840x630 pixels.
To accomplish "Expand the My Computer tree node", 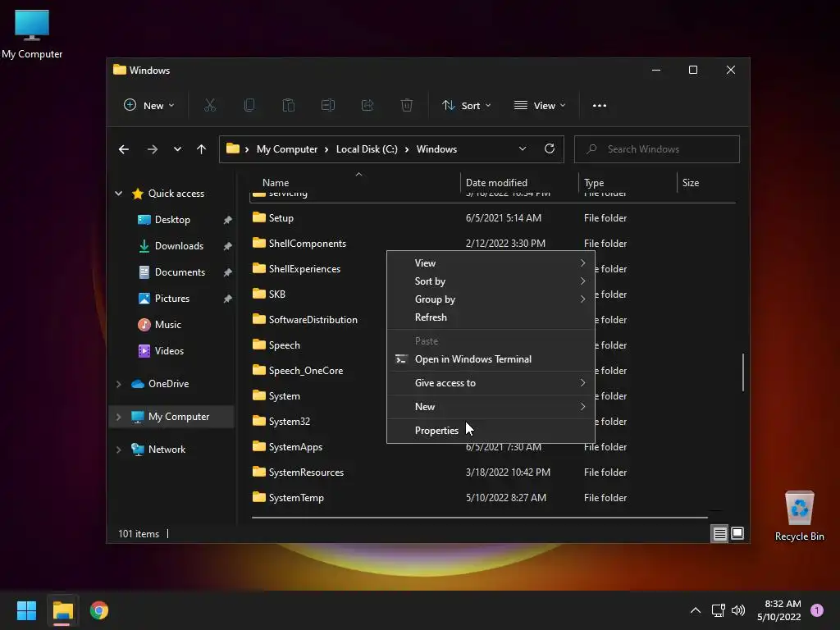I will (118, 417).
